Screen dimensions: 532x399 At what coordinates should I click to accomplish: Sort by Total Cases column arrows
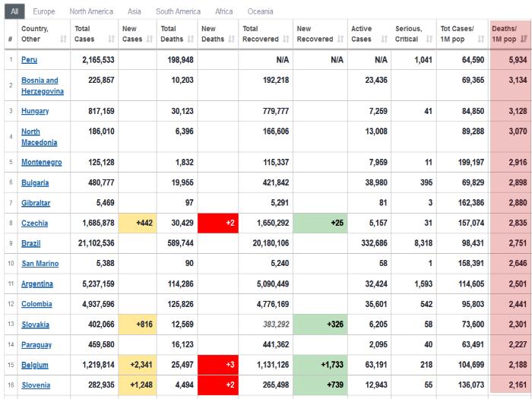click(111, 39)
